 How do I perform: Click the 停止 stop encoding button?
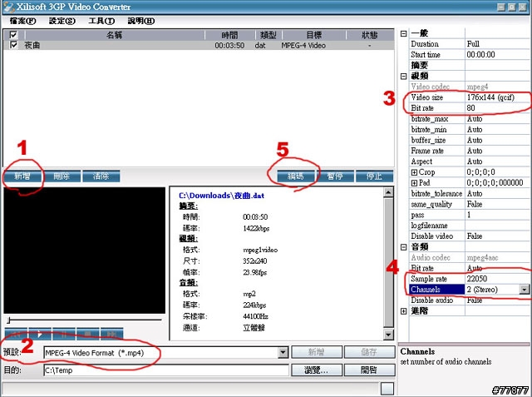(374, 176)
